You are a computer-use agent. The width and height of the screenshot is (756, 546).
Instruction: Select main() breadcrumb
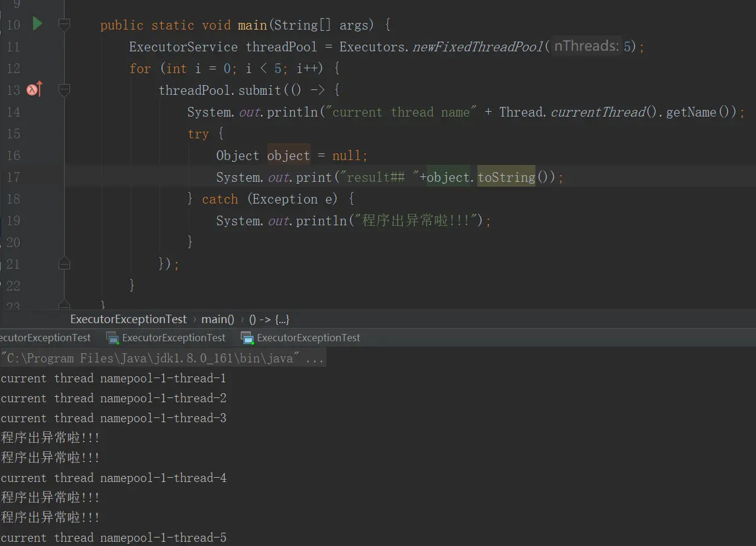tap(218, 319)
